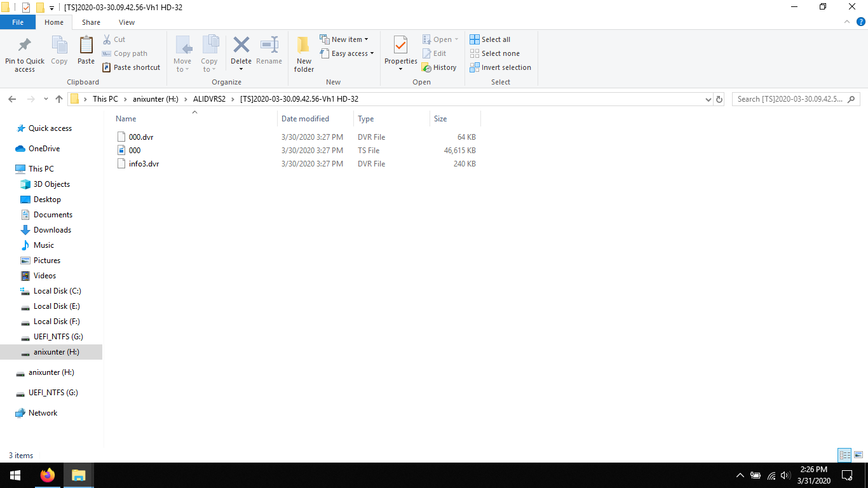868x488 pixels.
Task: Click the Pin to Quick access icon
Action: coord(25,47)
